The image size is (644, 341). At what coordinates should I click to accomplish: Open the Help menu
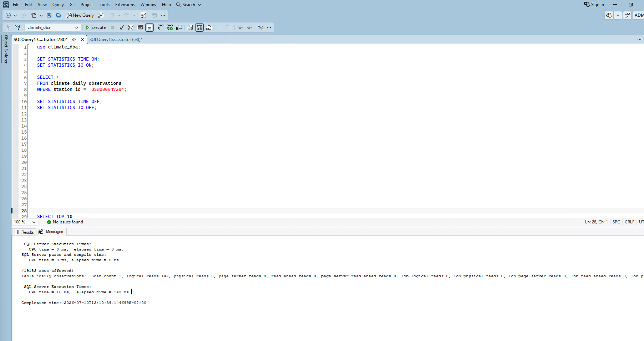(x=166, y=5)
